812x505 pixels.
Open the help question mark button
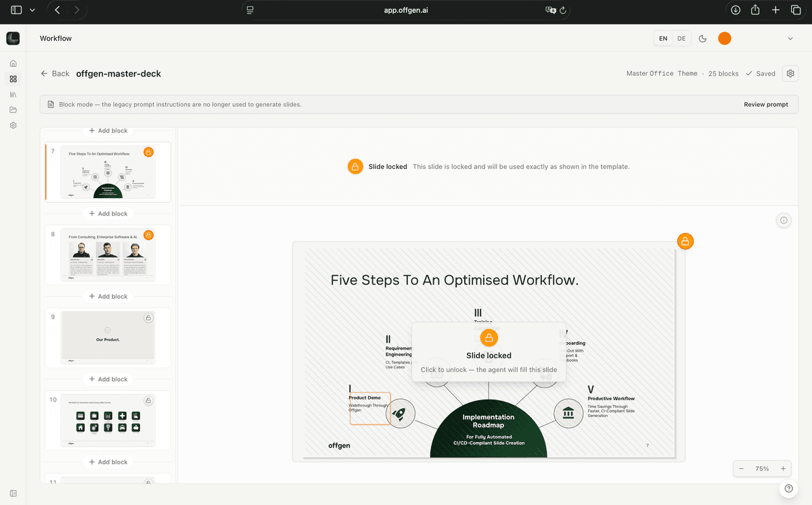[788, 489]
